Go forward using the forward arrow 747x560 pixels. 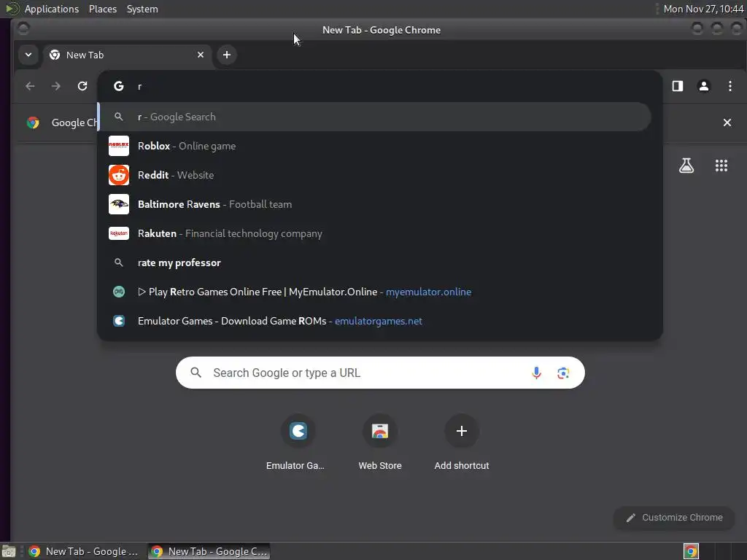click(55, 86)
